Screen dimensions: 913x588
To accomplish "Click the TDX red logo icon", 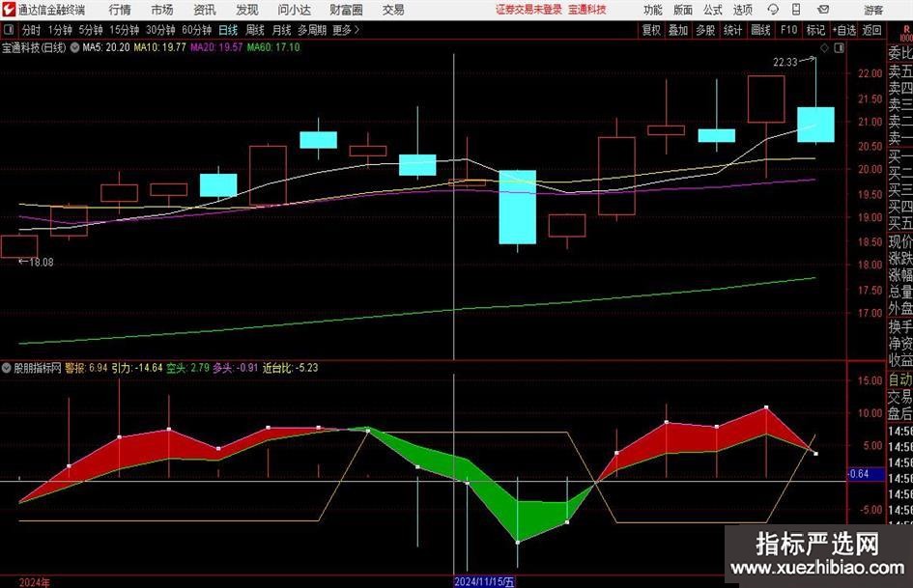I will [9, 10].
